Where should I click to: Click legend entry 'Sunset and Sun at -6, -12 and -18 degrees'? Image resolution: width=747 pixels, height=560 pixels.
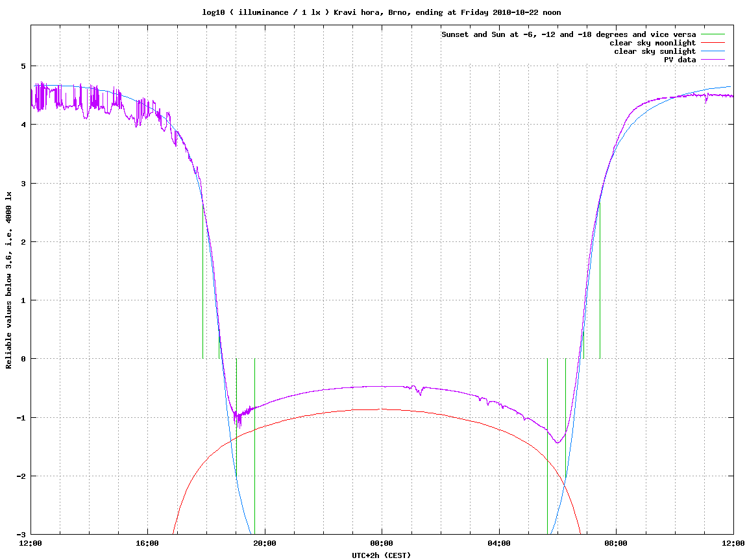[x=569, y=34]
